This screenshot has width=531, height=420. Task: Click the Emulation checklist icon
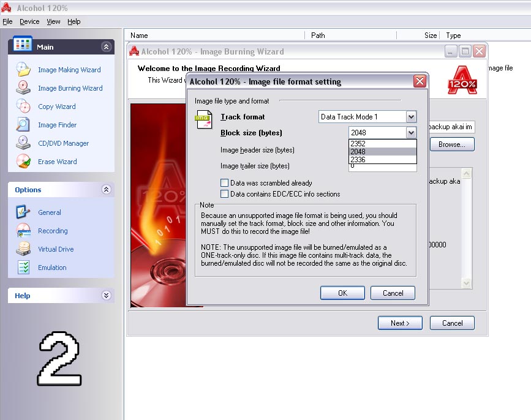coord(23,267)
